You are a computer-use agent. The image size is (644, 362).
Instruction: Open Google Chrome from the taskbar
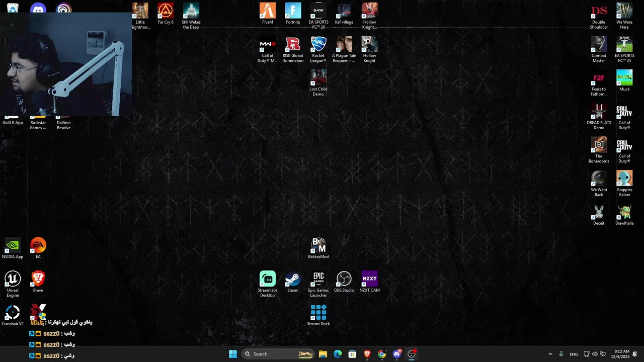[382, 354]
